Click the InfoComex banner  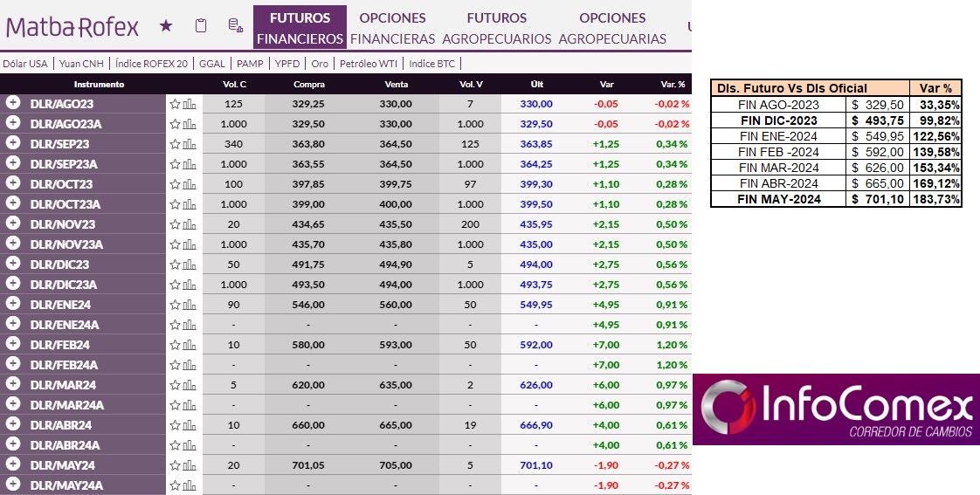click(x=836, y=409)
